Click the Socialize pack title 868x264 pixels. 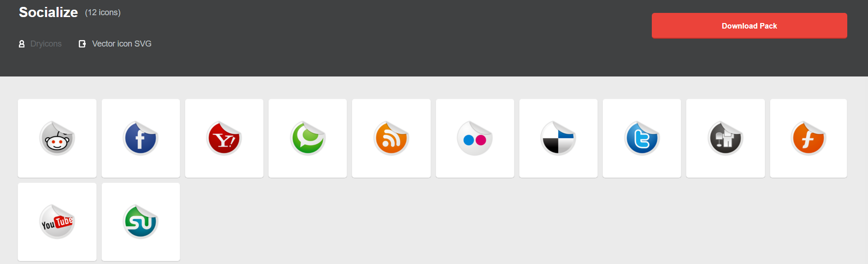coord(48,12)
